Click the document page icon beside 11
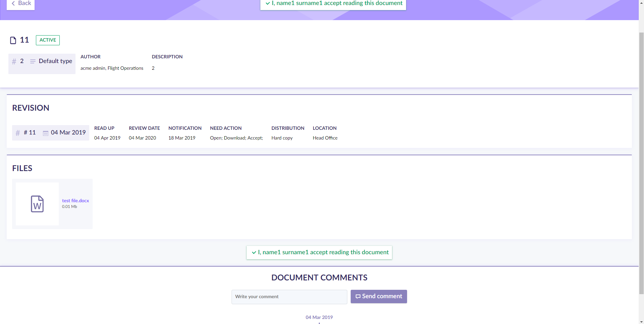The width and height of the screenshot is (644, 324). click(x=13, y=41)
